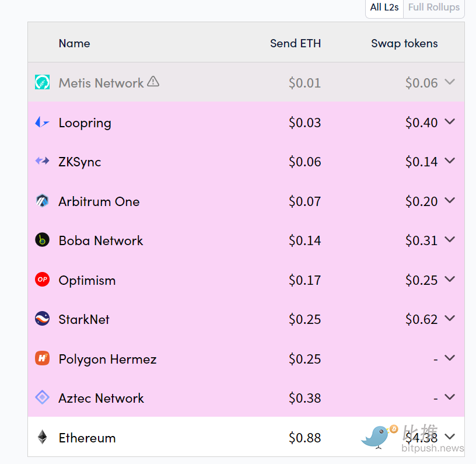The height and width of the screenshot is (464, 476).
Task: Switch to the Full Rollups tab
Action: tap(434, 7)
